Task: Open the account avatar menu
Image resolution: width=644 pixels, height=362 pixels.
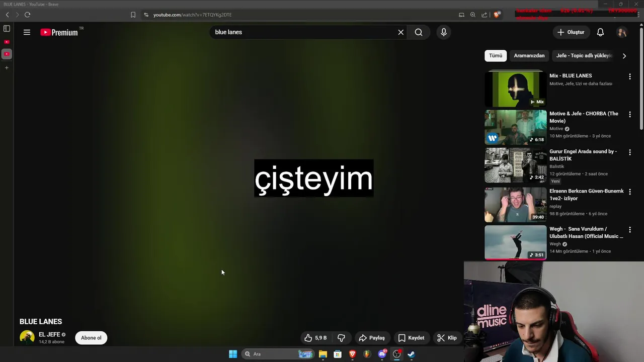Action: coord(622,32)
